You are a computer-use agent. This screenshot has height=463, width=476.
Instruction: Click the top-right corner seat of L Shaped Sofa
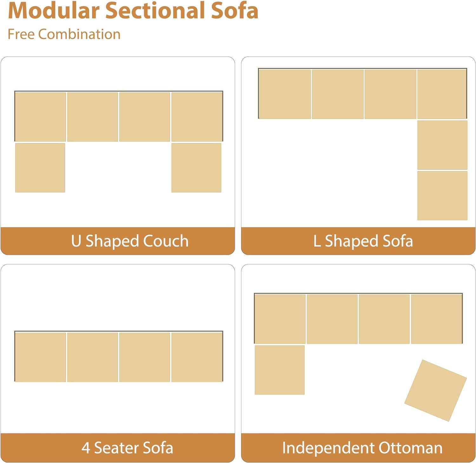click(x=442, y=94)
